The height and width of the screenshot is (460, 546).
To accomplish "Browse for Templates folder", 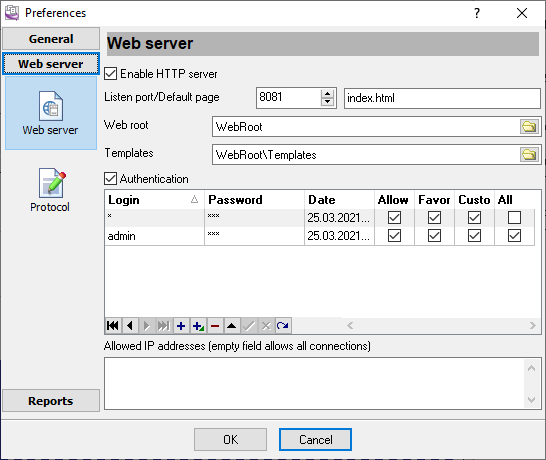I will coord(529,154).
